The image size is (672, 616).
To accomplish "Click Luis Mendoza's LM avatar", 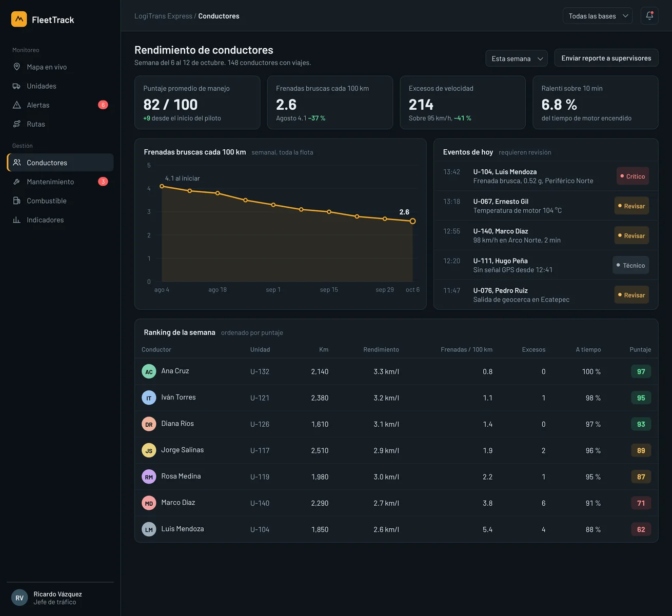I will point(149,529).
